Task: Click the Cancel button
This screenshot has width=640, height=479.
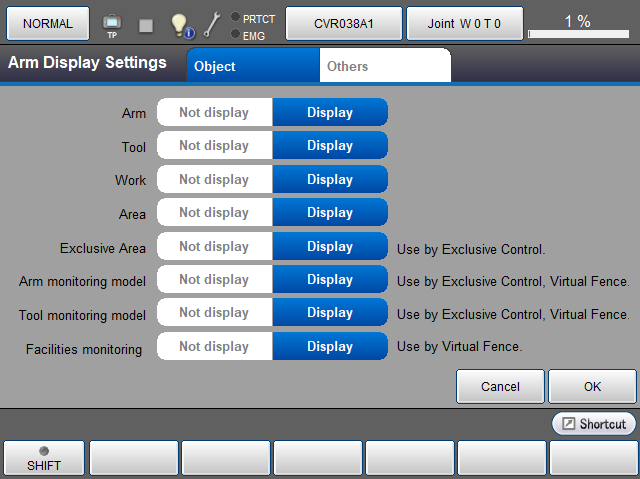Action: pos(500,386)
